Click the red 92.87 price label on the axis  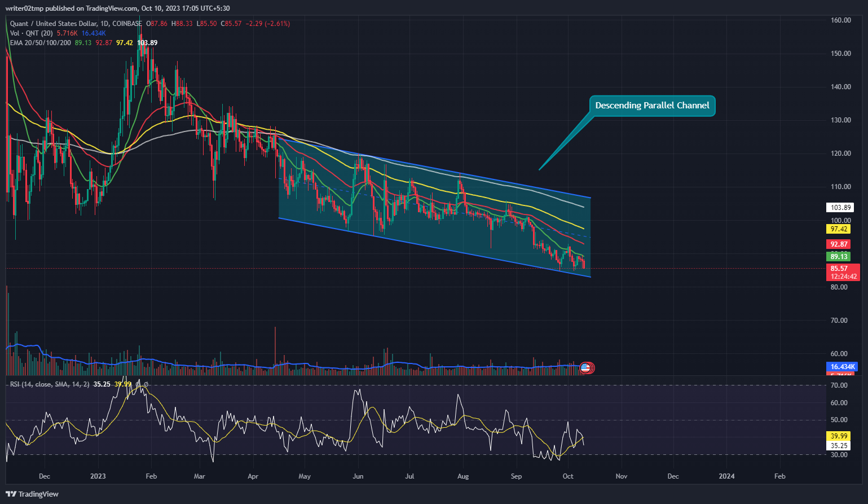click(839, 244)
